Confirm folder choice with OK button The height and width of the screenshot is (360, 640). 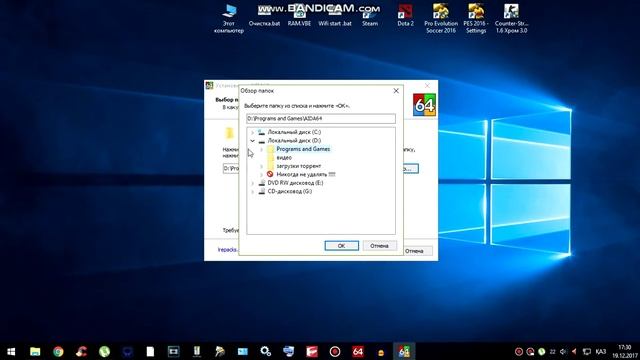click(x=342, y=246)
